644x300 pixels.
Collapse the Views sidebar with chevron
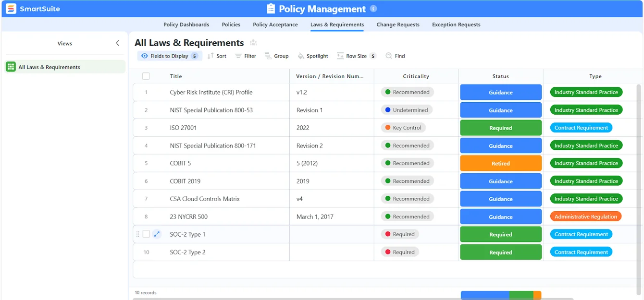click(118, 43)
